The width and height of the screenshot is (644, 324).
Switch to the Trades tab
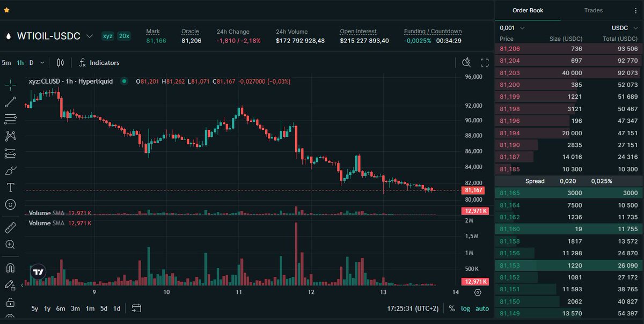click(x=593, y=10)
